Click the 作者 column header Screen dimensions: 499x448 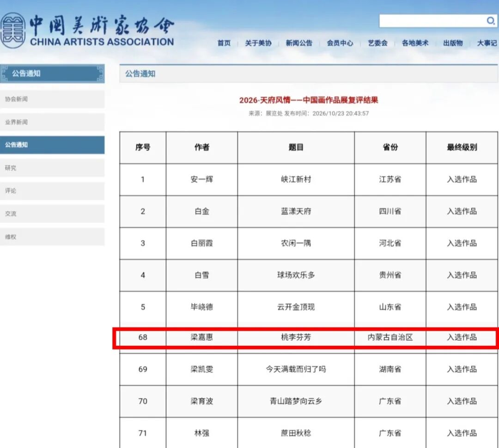[x=202, y=147]
